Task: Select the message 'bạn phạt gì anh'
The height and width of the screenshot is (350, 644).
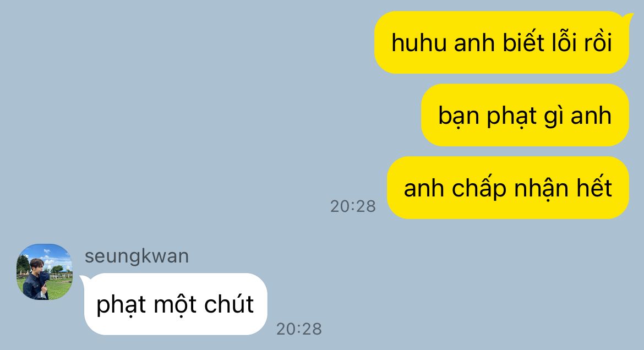Action: coord(525,115)
